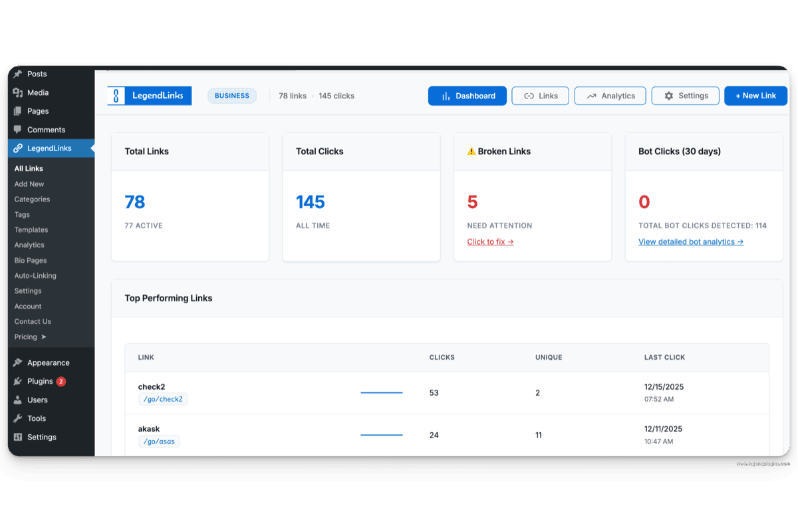Click the LAST CLICK column header
Viewport: 798px width, 532px height.
(664, 357)
